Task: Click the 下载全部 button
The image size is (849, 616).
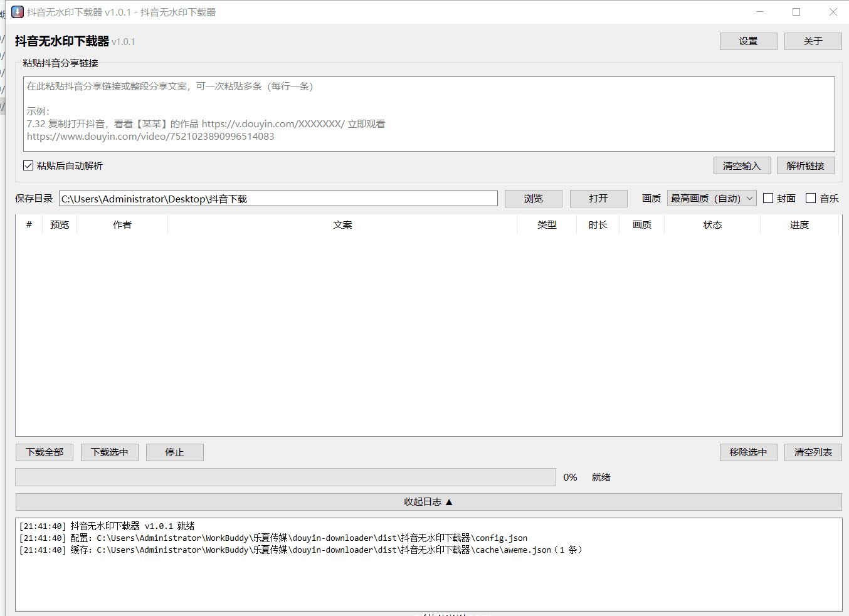Action: (45, 452)
